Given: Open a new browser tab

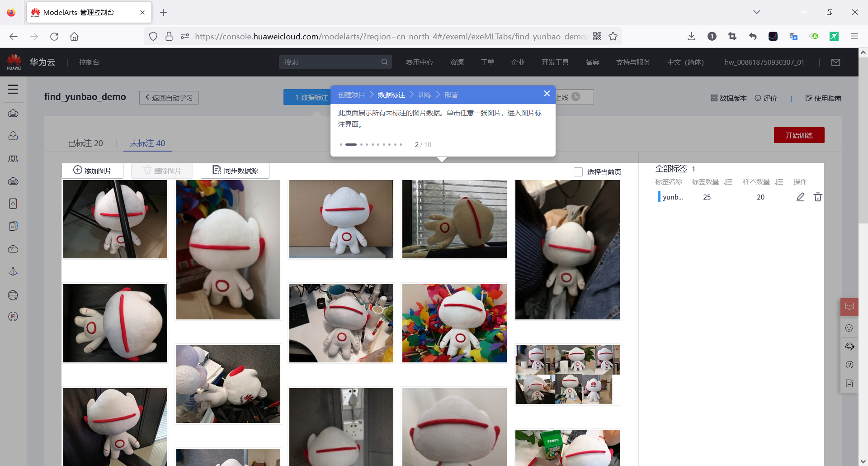Looking at the screenshot, I should click(x=164, y=13).
